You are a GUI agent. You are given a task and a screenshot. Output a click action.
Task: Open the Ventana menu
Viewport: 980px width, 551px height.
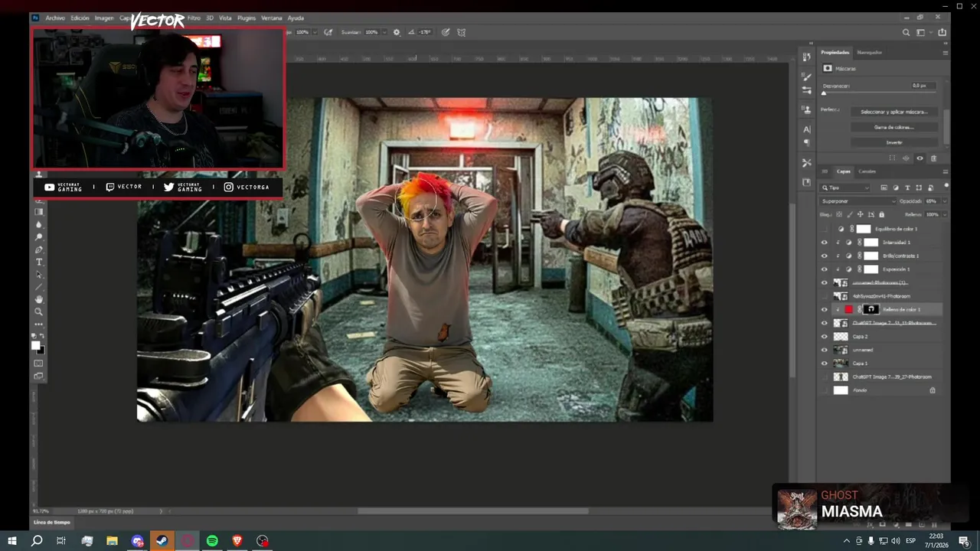[x=272, y=18]
